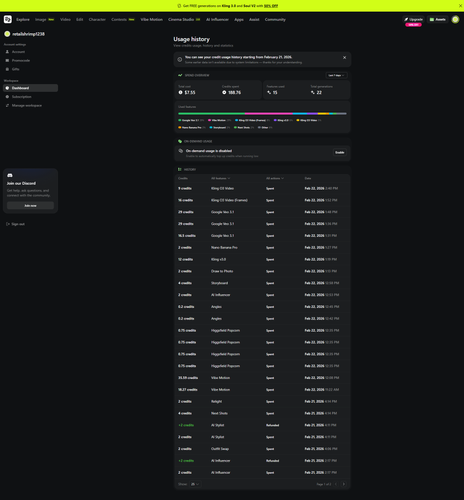The width and height of the screenshot is (464, 500).
Task: Click the Kling O3 Video (Frames) history row
Action: 262,200
